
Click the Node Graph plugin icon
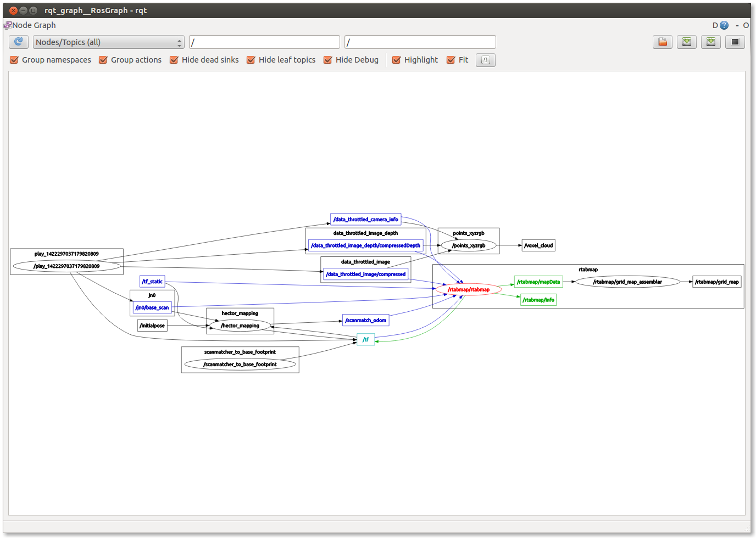click(8, 25)
